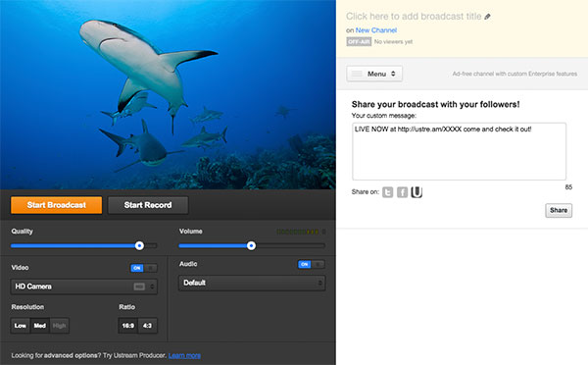
Task: Open the HD Camera video source dropdown
Action: [x=84, y=287]
